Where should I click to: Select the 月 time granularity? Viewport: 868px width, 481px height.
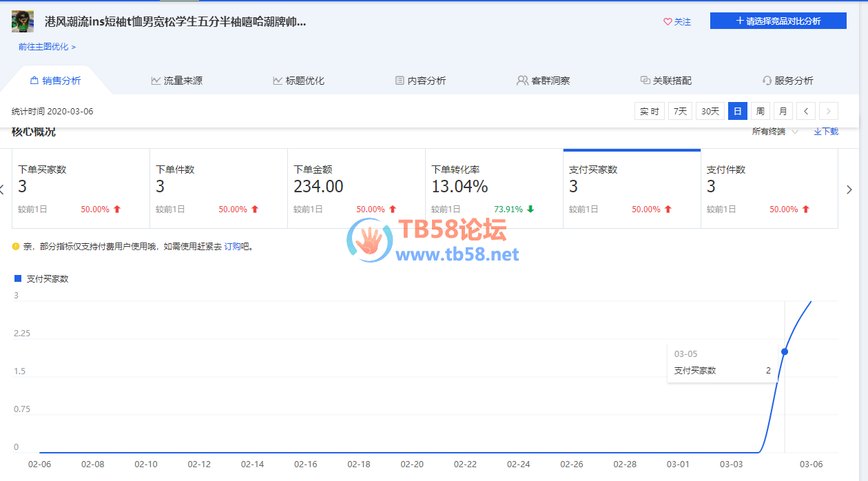click(x=783, y=111)
